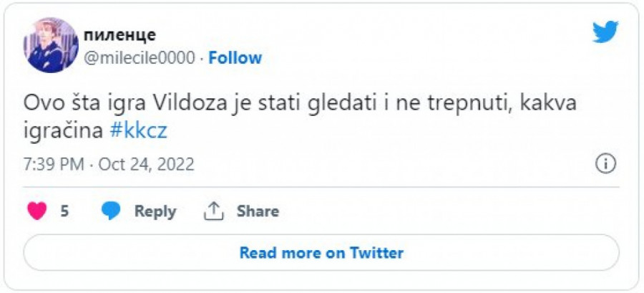Follow the milecile0000 account
The height and width of the screenshot is (293, 644).
pos(235,58)
